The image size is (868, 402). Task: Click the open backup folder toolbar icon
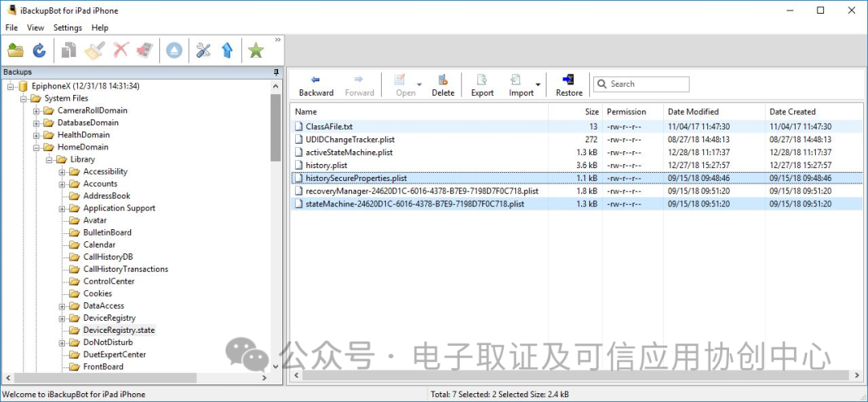tap(15, 51)
